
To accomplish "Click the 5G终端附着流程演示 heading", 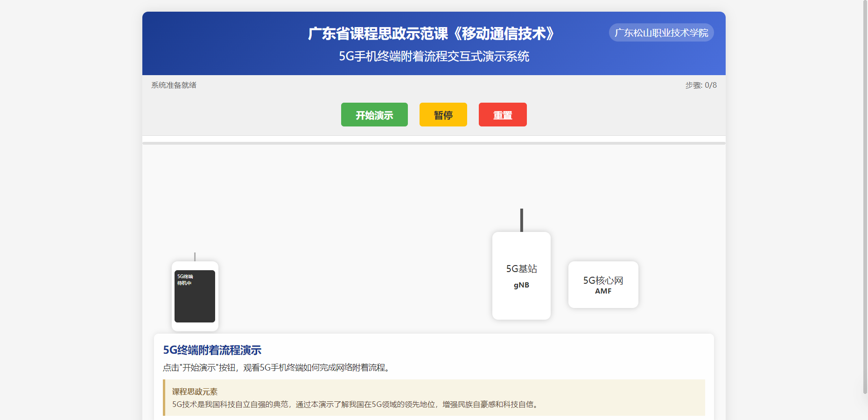I will point(212,350).
